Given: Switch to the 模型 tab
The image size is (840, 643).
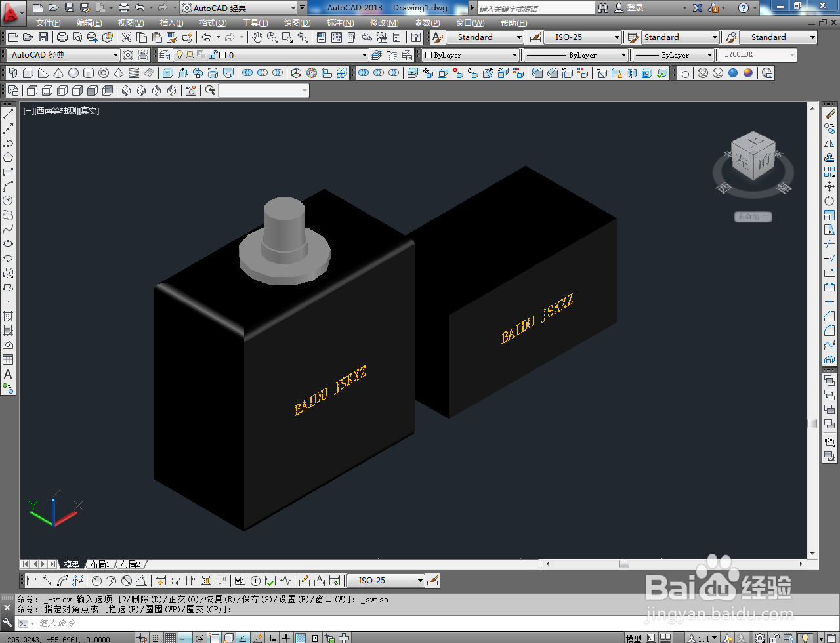Looking at the screenshot, I should [72, 564].
